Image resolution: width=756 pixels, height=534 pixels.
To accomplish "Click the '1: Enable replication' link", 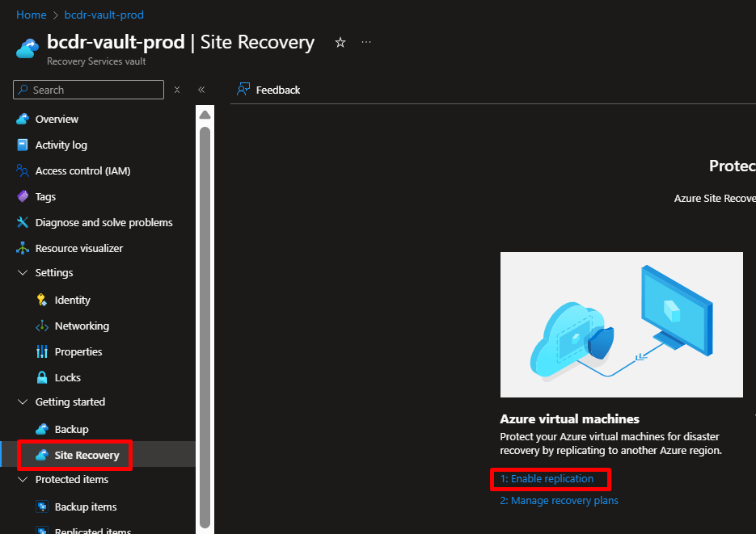I will 547,479.
